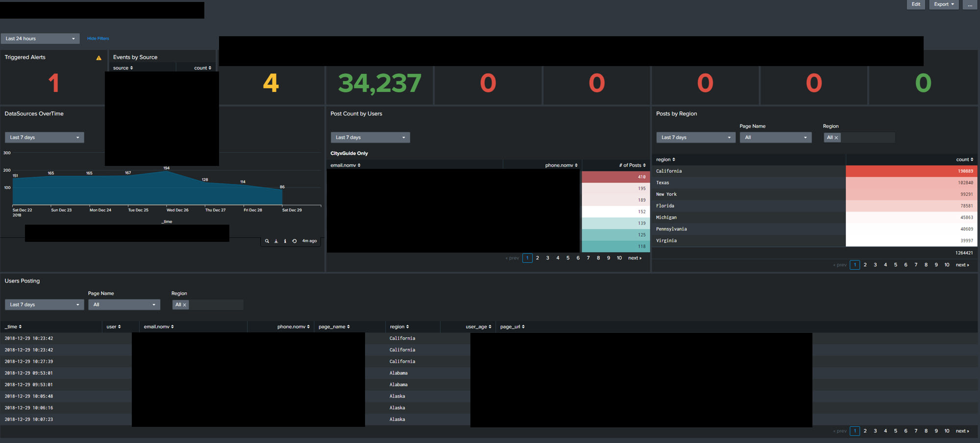Click the 194 data point on the chart
This screenshot has height=443, width=980.
coord(167,171)
